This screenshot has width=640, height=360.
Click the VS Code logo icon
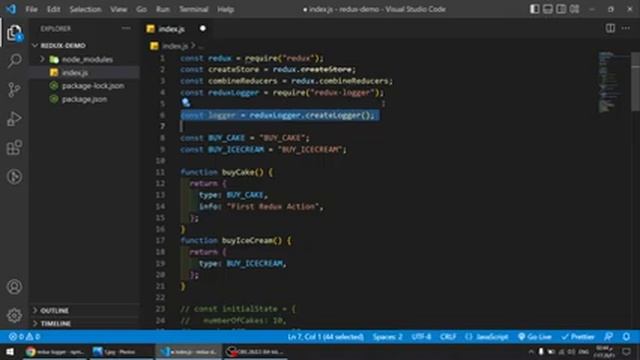[11, 9]
